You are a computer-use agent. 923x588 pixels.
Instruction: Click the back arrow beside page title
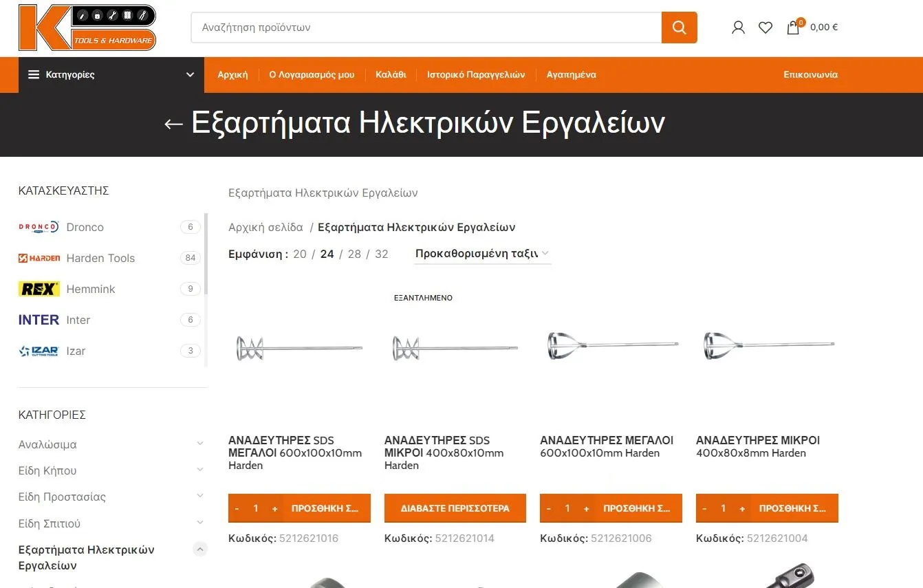(x=173, y=124)
